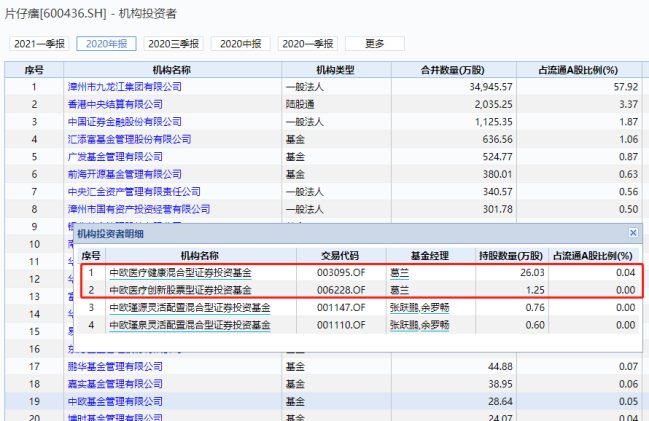Switch to the 2021一季报 tab

point(39,44)
